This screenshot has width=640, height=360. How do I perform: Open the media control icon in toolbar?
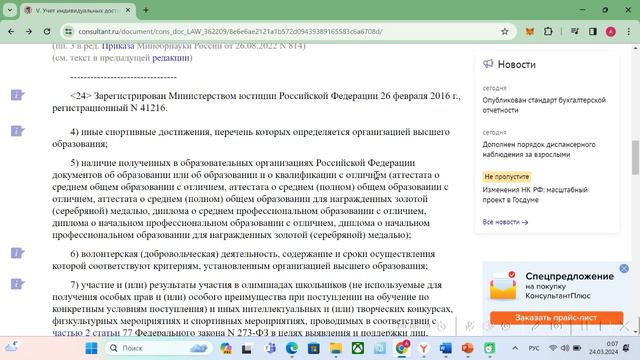575,31
